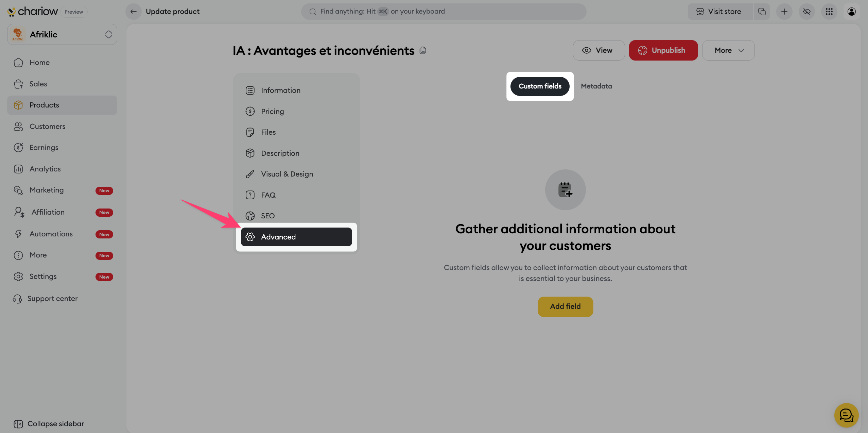The width and height of the screenshot is (868, 433).
Task: Expand More item in left sidebar
Action: [38, 255]
